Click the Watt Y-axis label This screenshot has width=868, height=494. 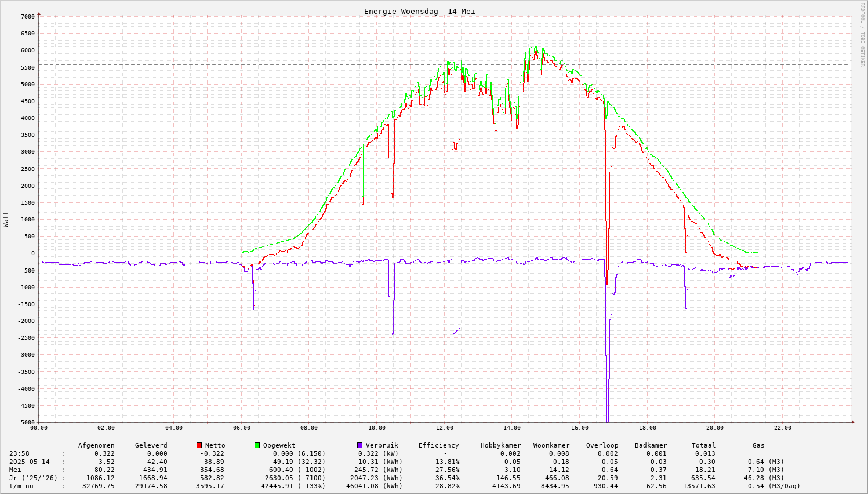(x=6, y=219)
